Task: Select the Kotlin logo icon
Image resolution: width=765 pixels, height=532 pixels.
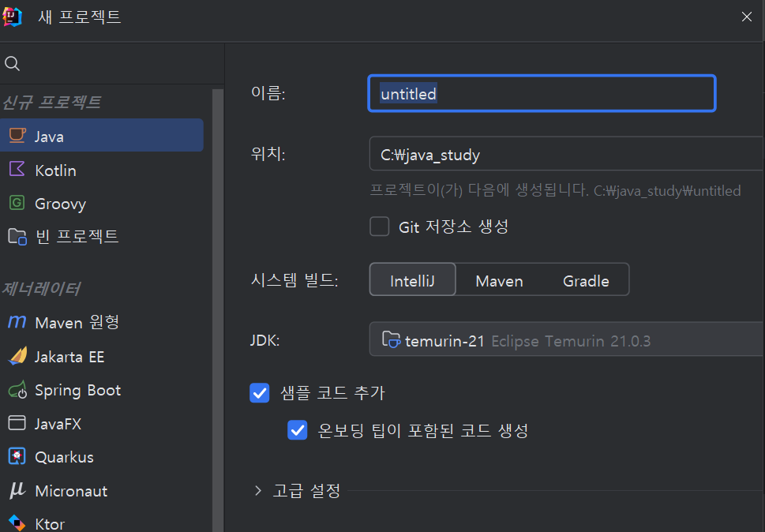Action: [x=17, y=169]
